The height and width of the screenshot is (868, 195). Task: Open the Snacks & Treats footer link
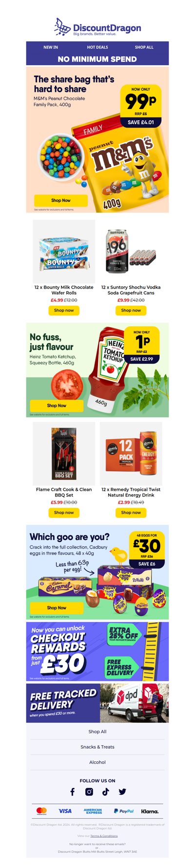(x=97, y=747)
